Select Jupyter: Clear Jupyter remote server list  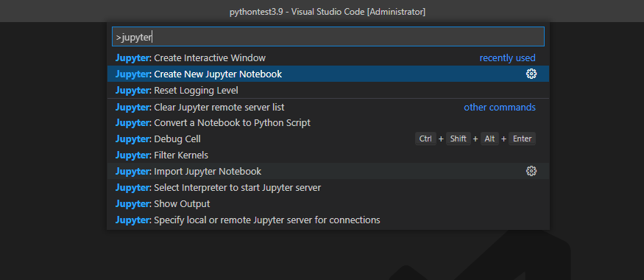(x=328, y=108)
